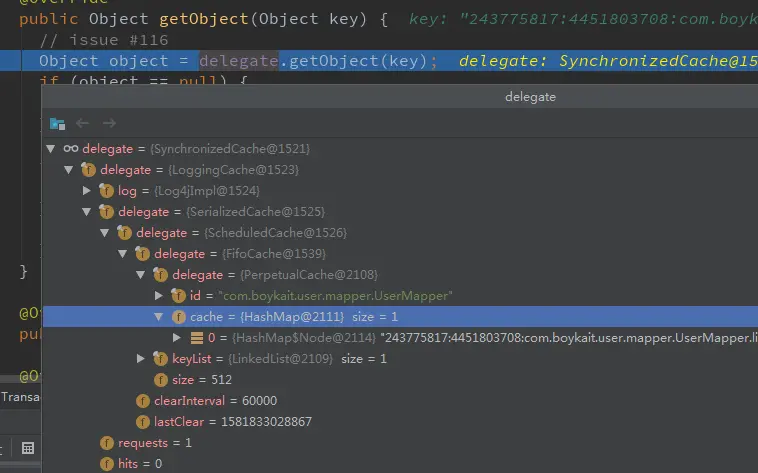
Task: Select the delegate = {ScheduledCache@1526} row
Action: coord(400,233)
